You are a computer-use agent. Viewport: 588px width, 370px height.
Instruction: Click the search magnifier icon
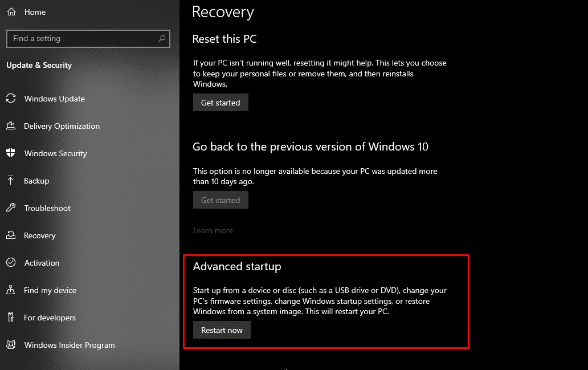coord(162,39)
